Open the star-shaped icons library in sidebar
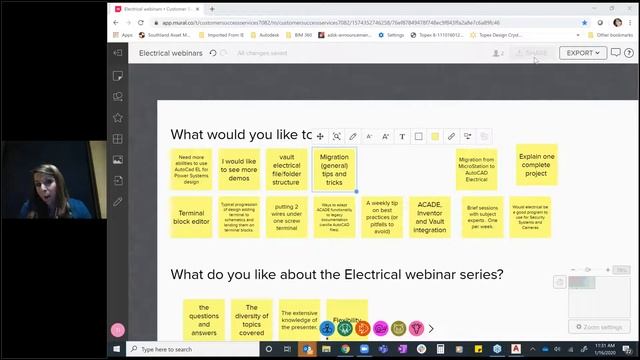 118,118
